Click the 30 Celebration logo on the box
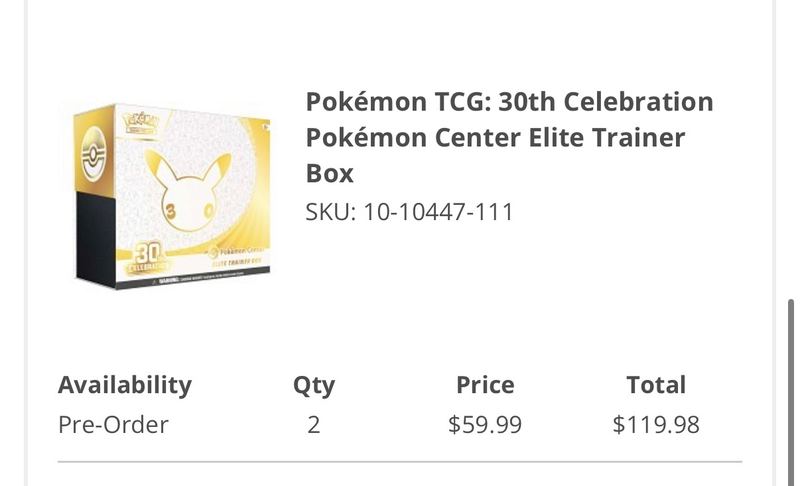This screenshot has height=486, width=800. pos(147,258)
